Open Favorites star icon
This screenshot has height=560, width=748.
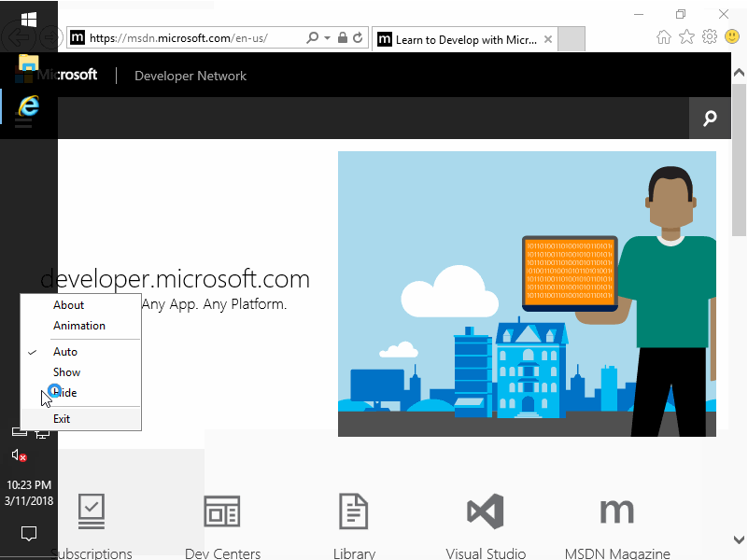(x=686, y=36)
